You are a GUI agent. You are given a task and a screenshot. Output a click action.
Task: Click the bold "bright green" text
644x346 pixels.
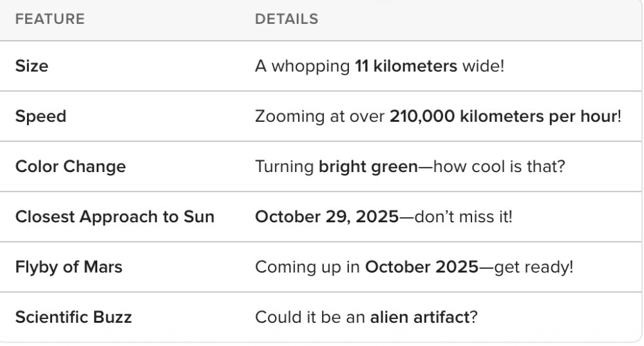tap(368, 167)
